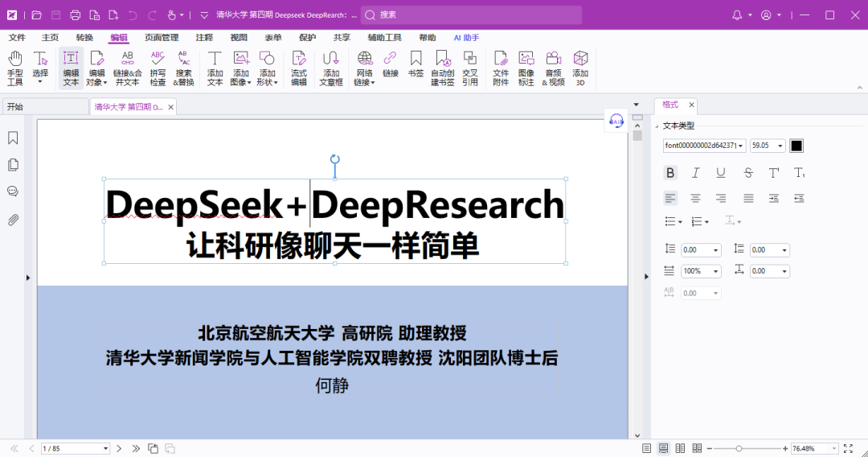Click the Add Shape tool (添加形状)

[268, 68]
